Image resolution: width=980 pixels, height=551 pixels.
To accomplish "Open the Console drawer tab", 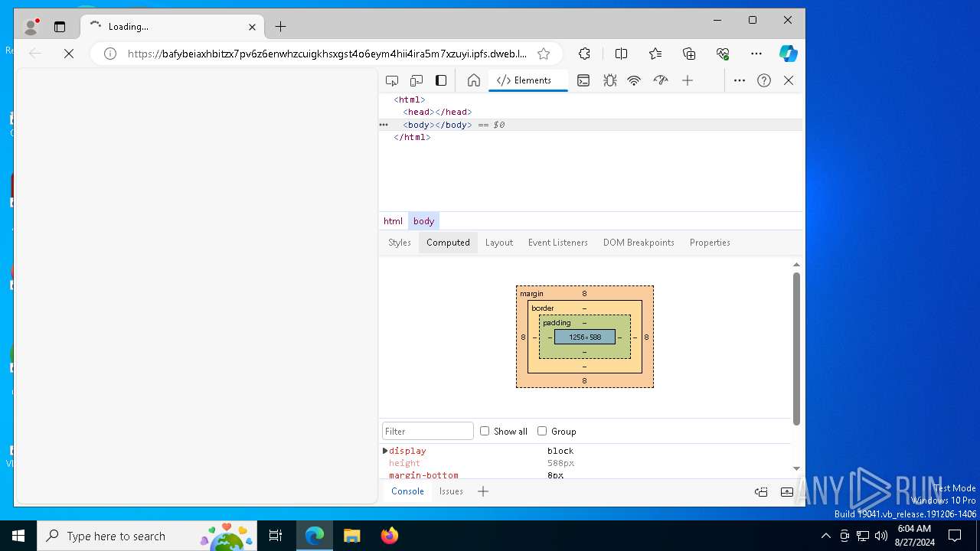I will 407,491.
